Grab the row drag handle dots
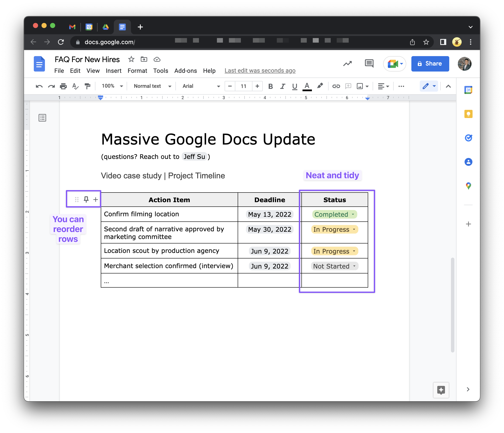The width and height of the screenshot is (504, 433). pyautogui.click(x=77, y=200)
